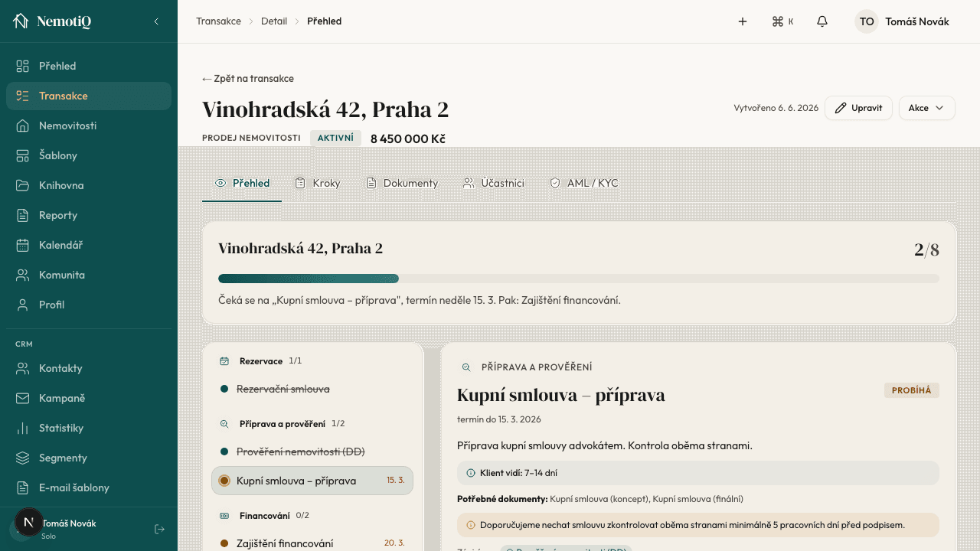This screenshot has height=551, width=980.
Task: Open the Akce dropdown
Action: tap(926, 108)
